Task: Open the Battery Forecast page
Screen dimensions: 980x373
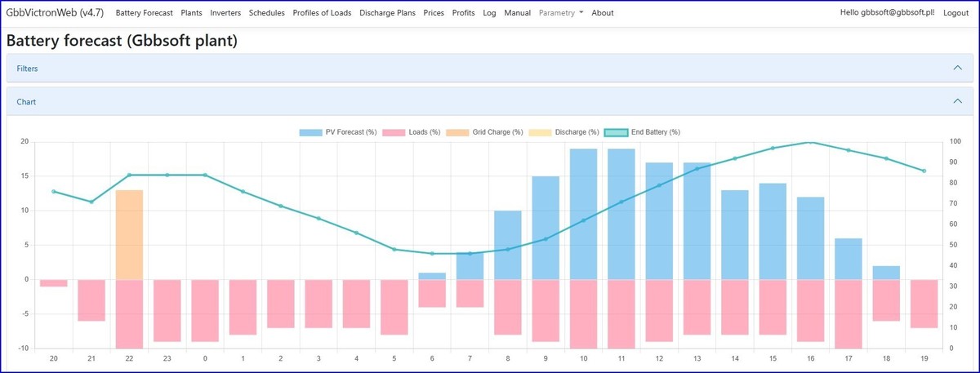Action: click(144, 13)
